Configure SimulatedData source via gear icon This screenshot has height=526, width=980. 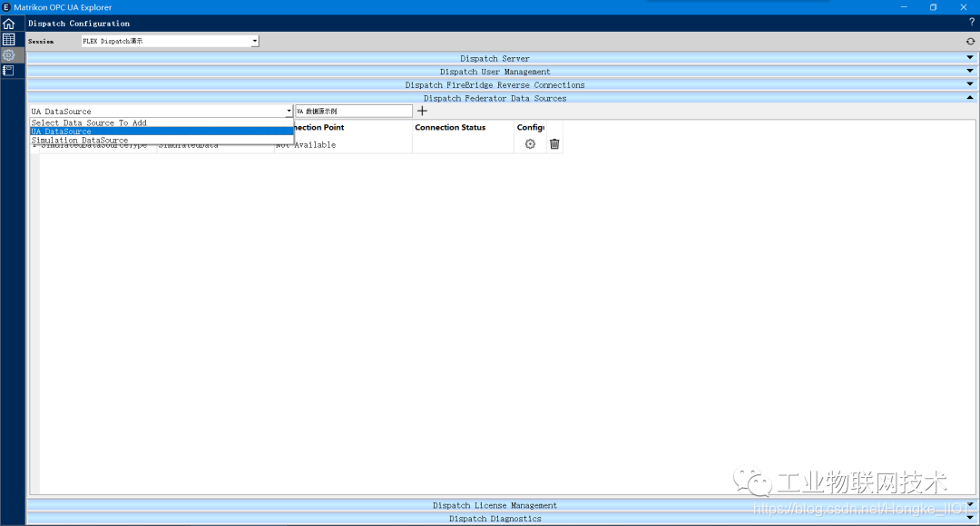[530, 144]
